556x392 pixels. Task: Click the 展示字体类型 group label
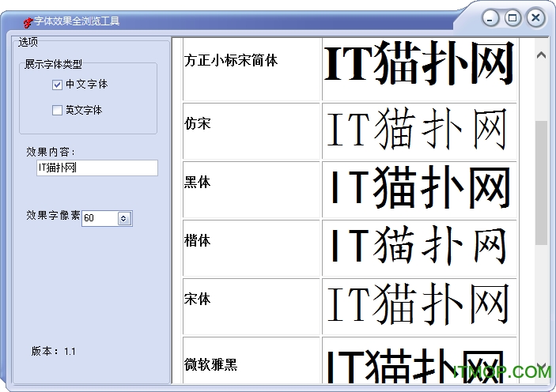click(53, 64)
